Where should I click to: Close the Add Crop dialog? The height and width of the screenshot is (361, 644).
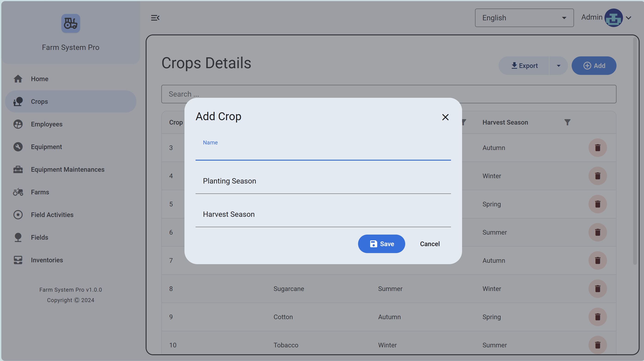445,117
